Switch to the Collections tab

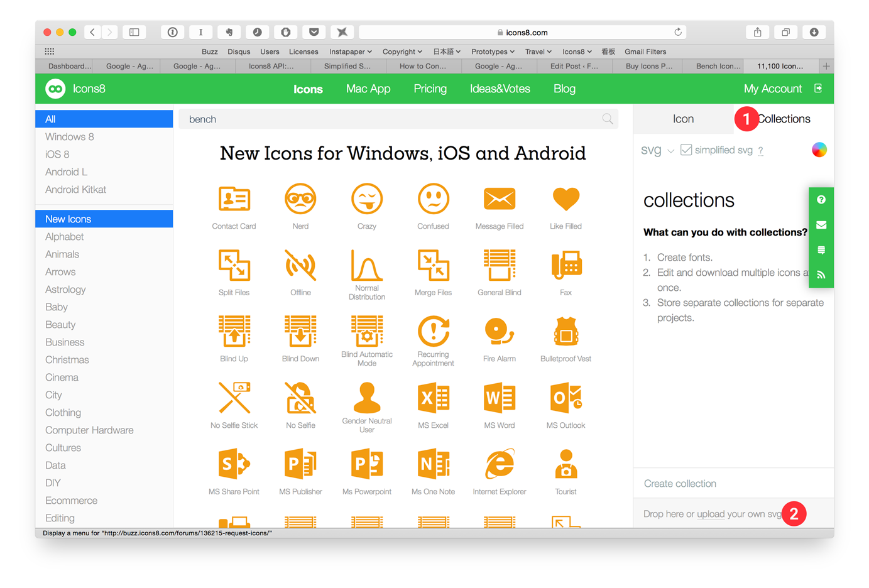784,118
